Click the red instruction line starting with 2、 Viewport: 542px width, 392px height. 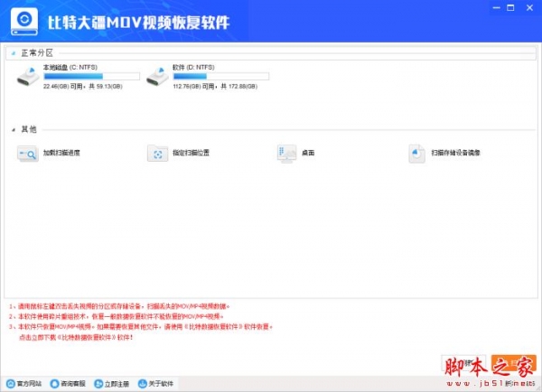point(117,316)
